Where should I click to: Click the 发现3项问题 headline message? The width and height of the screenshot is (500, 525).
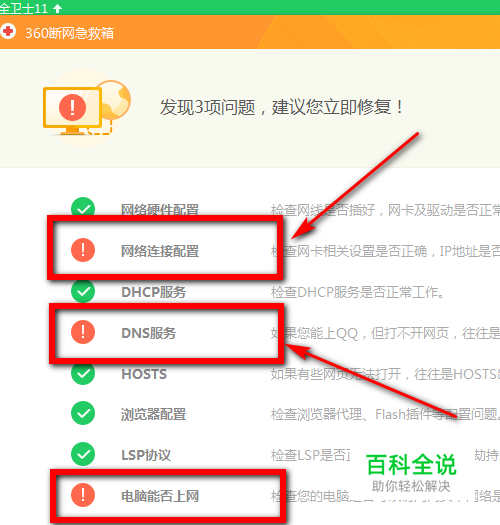point(281,107)
